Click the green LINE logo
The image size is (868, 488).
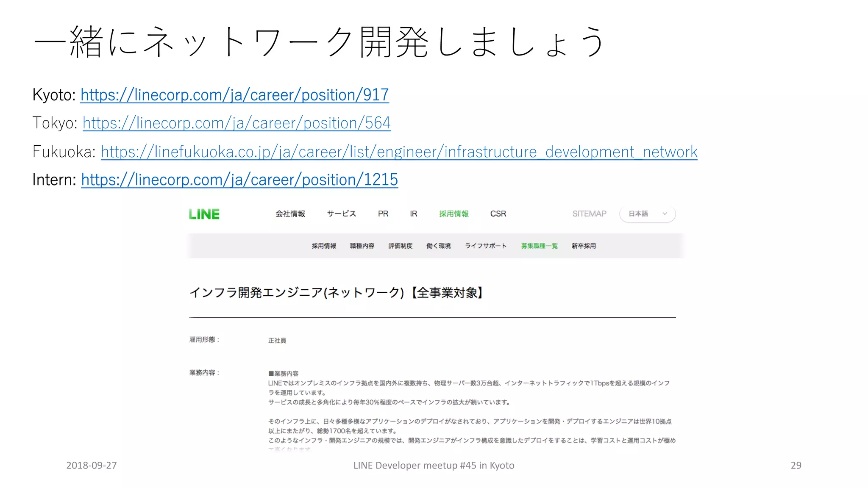(204, 214)
